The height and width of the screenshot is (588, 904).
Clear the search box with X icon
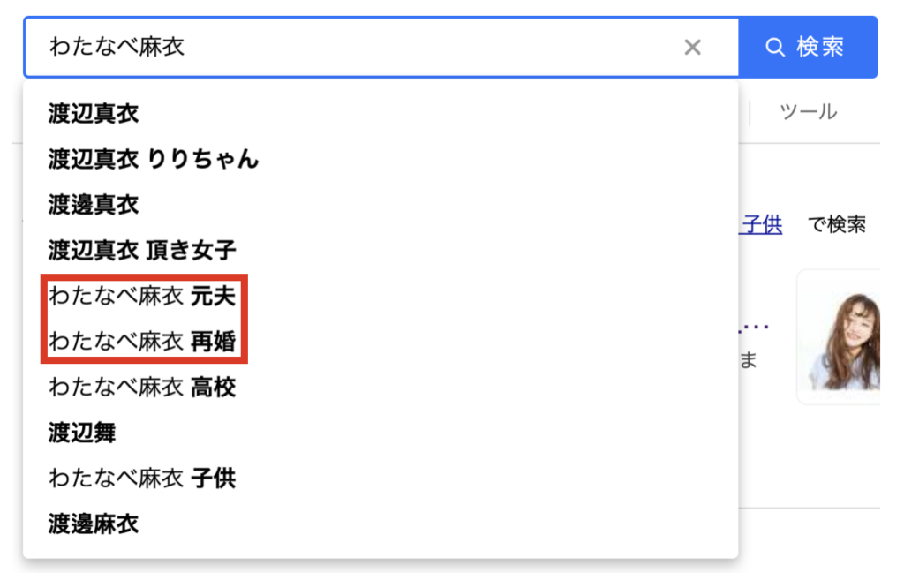(692, 48)
